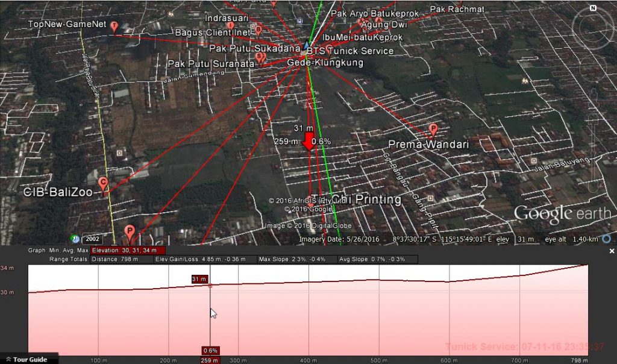The width and height of the screenshot is (617, 364).
Task: Click the 'Pak Putu Suranata' map label
Action: (x=211, y=64)
